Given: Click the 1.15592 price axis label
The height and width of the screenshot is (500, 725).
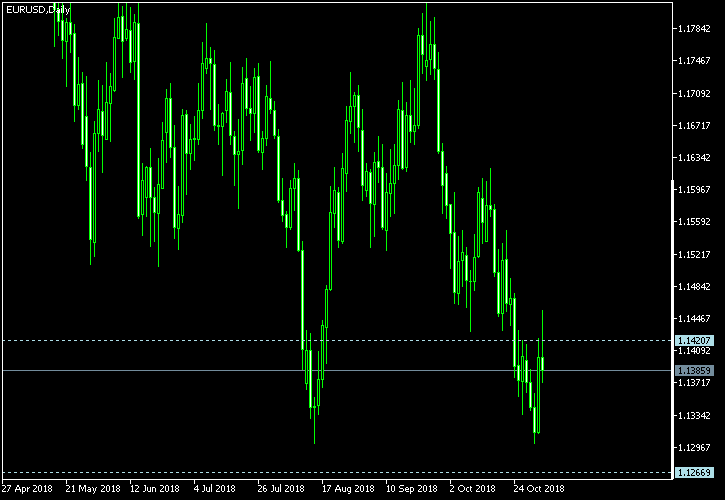Looking at the screenshot, I should click(x=694, y=222).
